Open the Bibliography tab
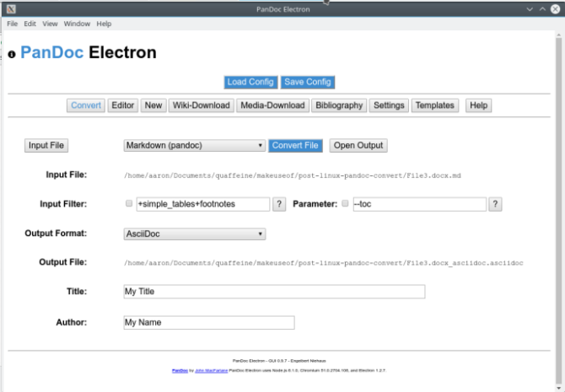 click(339, 105)
